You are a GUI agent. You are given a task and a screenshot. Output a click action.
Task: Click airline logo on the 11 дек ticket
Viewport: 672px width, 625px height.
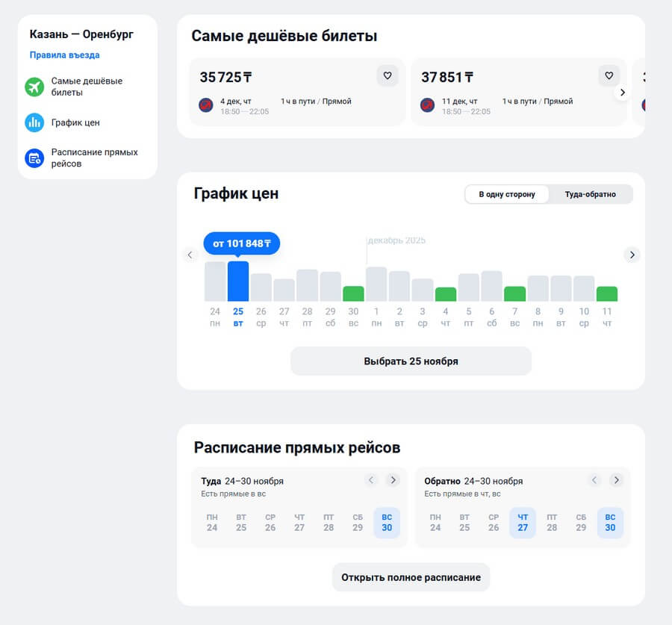427,105
